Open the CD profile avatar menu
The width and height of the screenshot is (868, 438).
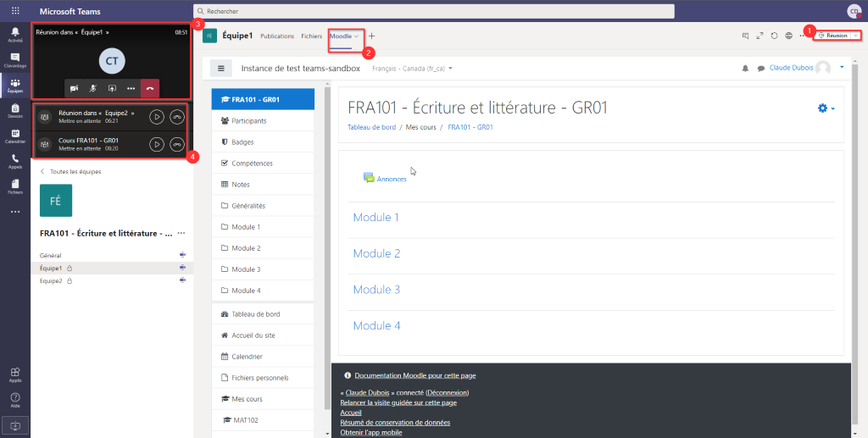tap(854, 10)
